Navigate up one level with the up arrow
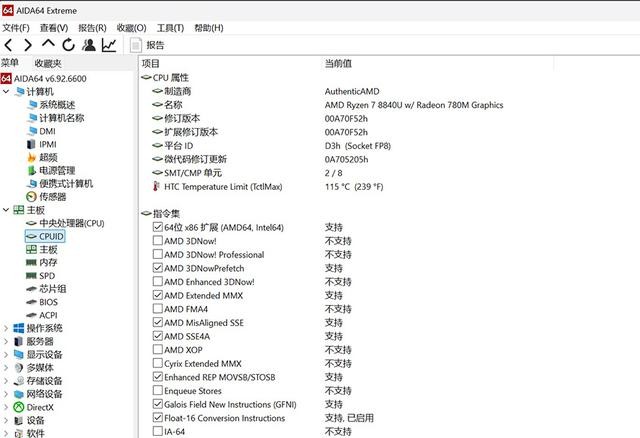This screenshot has width=640, height=438. pyautogui.click(x=48, y=44)
